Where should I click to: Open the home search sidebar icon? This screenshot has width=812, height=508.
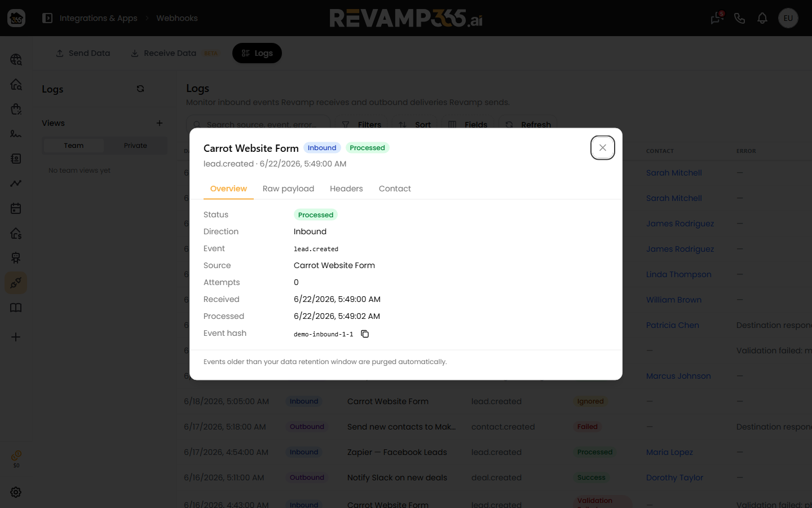16,84
